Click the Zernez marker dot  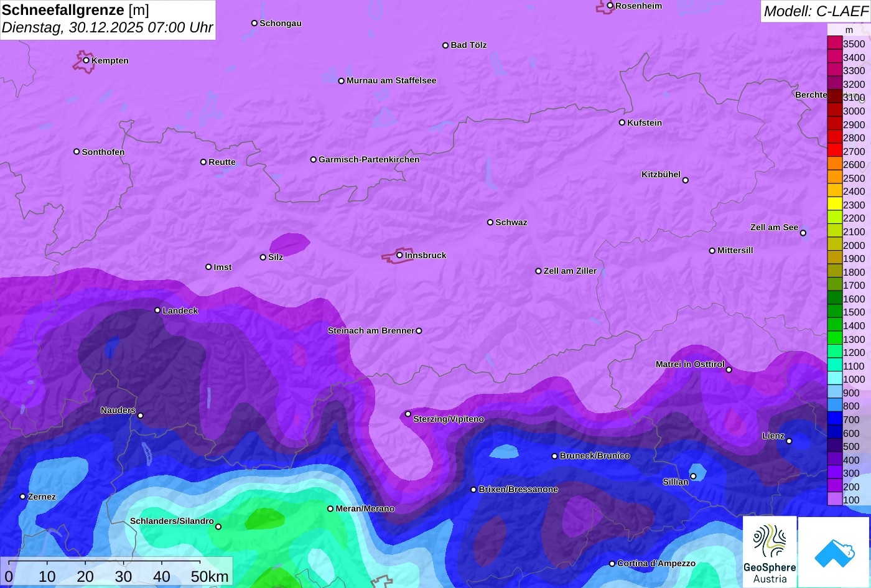pyautogui.click(x=23, y=497)
